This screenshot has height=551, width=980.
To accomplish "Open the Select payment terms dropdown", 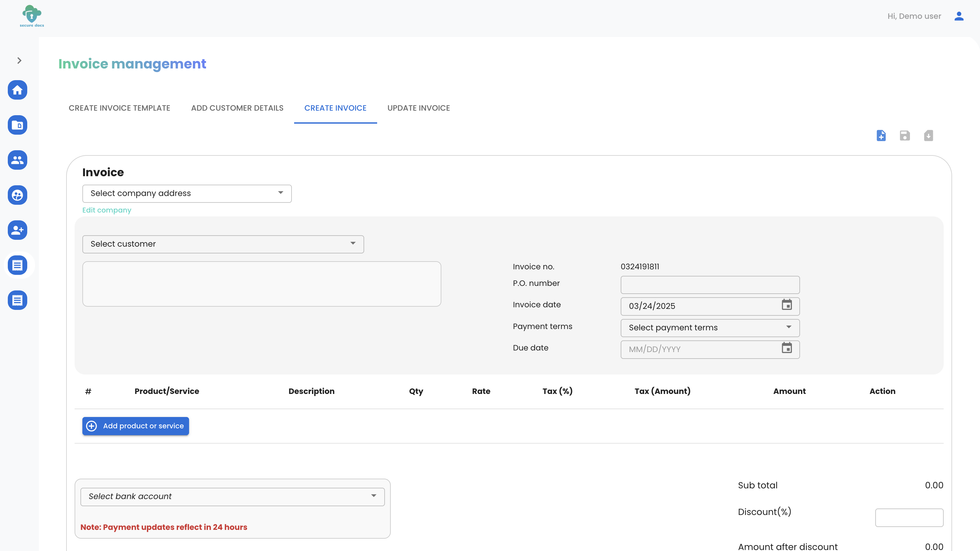I will click(710, 328).
